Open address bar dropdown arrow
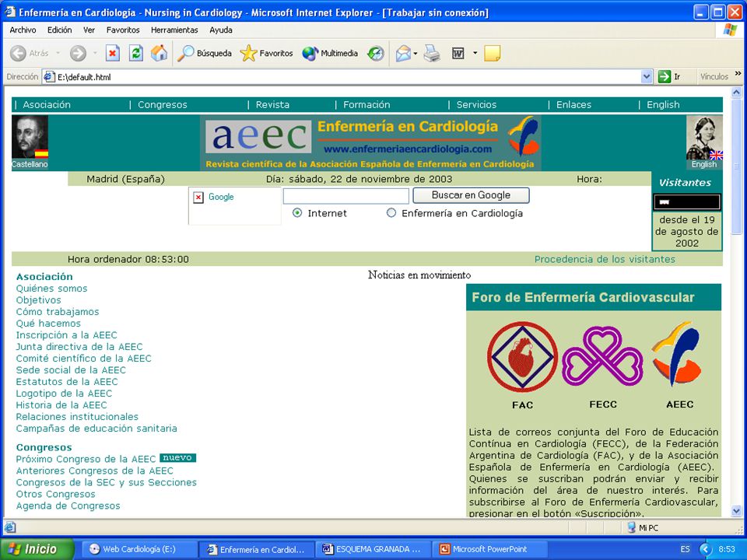Screen dimensions: 747x560 647,76
